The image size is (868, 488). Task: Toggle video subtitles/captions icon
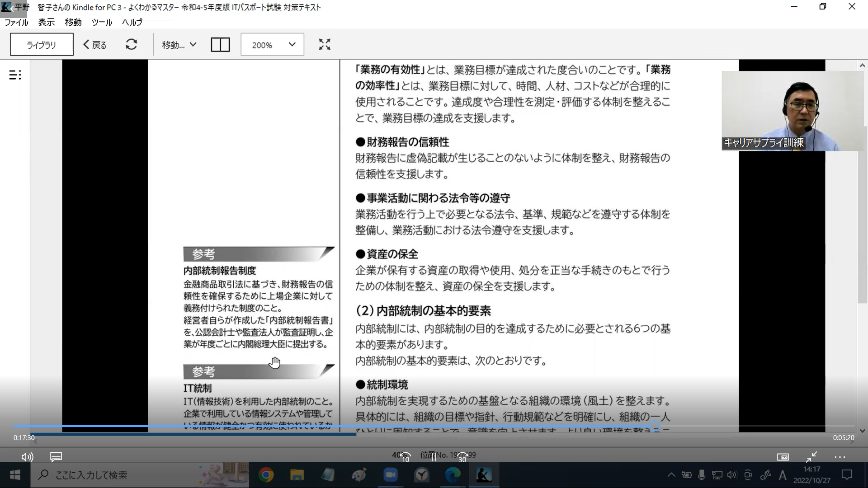56,457
